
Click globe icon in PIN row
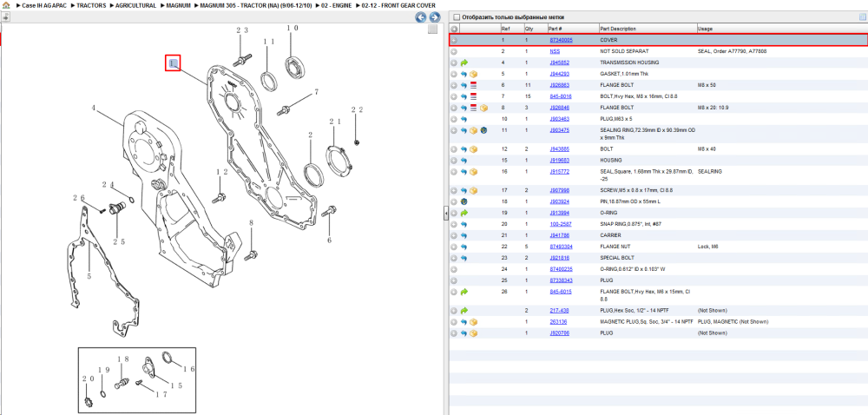tap(464, 201)
